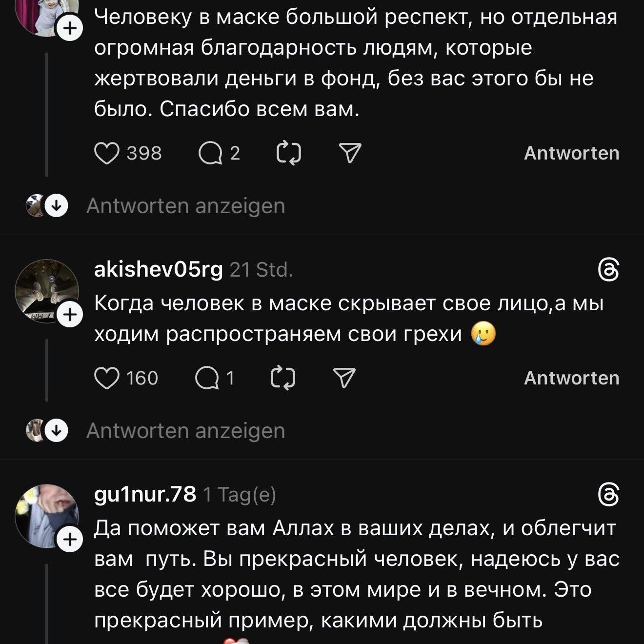The width and height of the screenshot is (644, 644).
Task: Share akishev05rg's comment via paper plane
Action: tap(344, 379)
